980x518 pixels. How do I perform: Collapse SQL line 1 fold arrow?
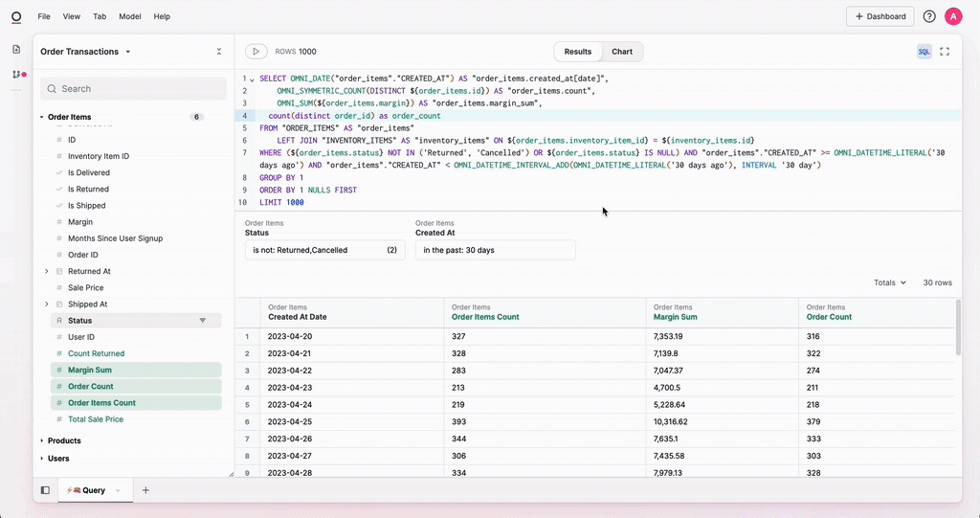tap(252, 79)
